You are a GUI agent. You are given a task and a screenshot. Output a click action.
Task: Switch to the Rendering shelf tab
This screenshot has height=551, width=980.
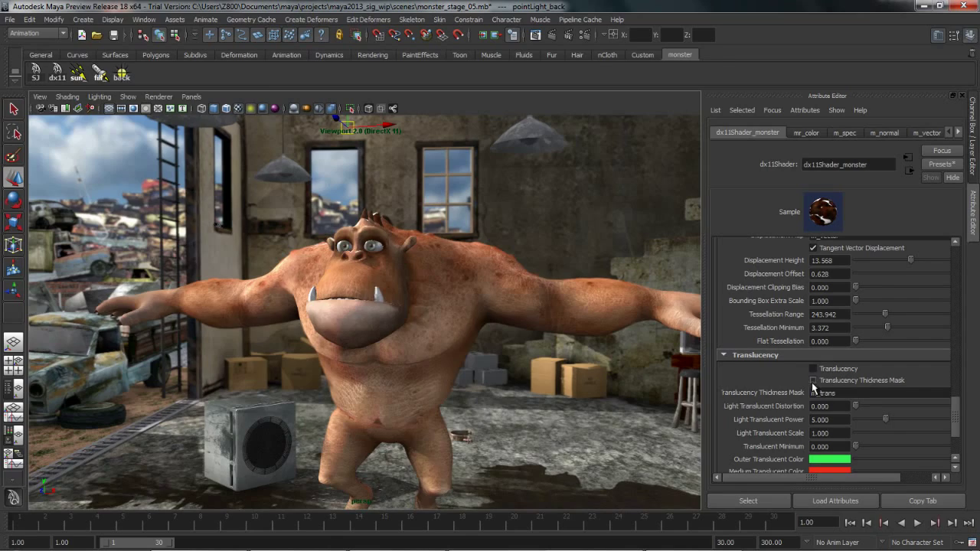pos(373,54)
